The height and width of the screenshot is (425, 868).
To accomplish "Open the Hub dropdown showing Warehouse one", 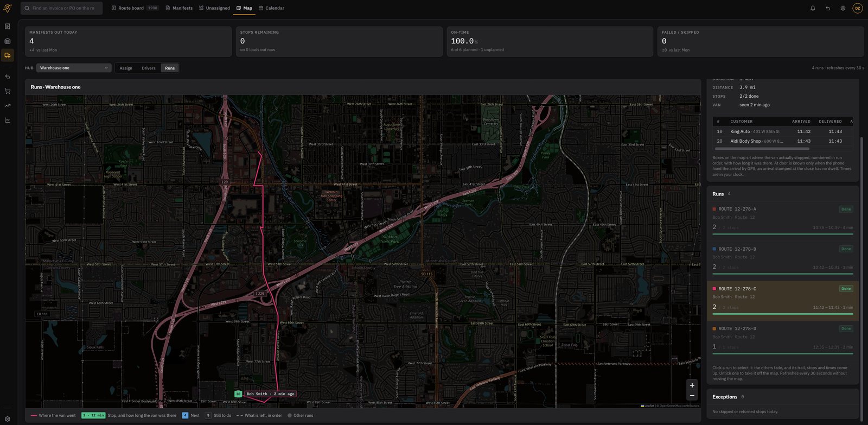I will click(74, 68).
